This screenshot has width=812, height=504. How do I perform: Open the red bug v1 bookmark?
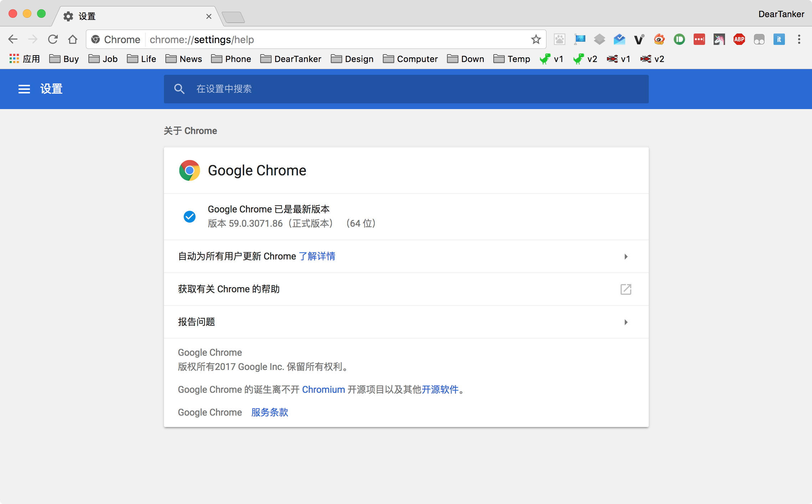[x=618, y=59]
